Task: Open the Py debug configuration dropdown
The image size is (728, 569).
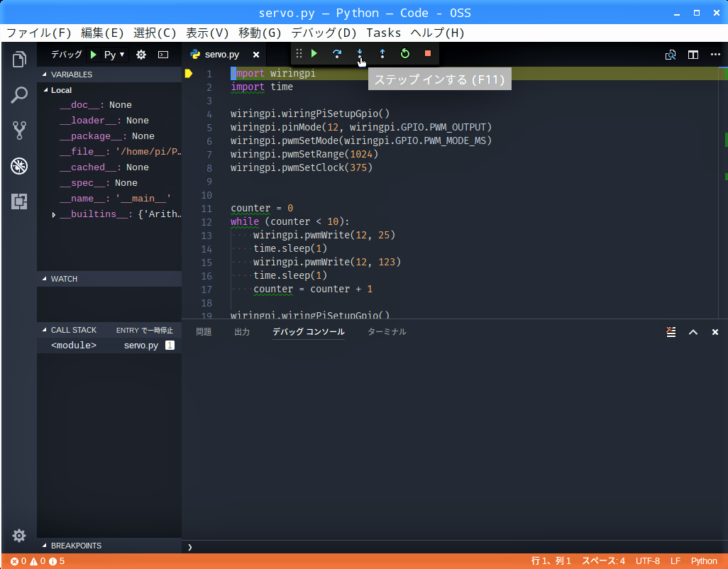Action: 114,55
